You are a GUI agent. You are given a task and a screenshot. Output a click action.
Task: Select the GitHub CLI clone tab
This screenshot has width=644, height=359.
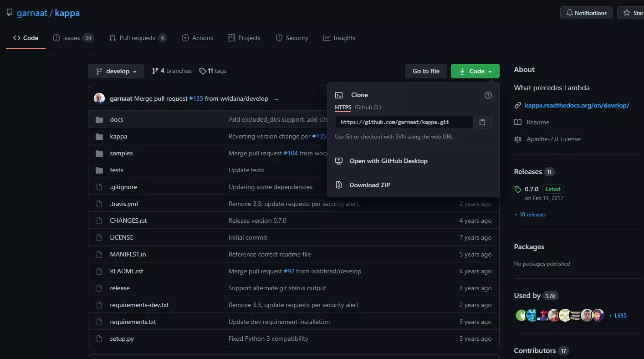pyautogui.click(x=368, y=108)
